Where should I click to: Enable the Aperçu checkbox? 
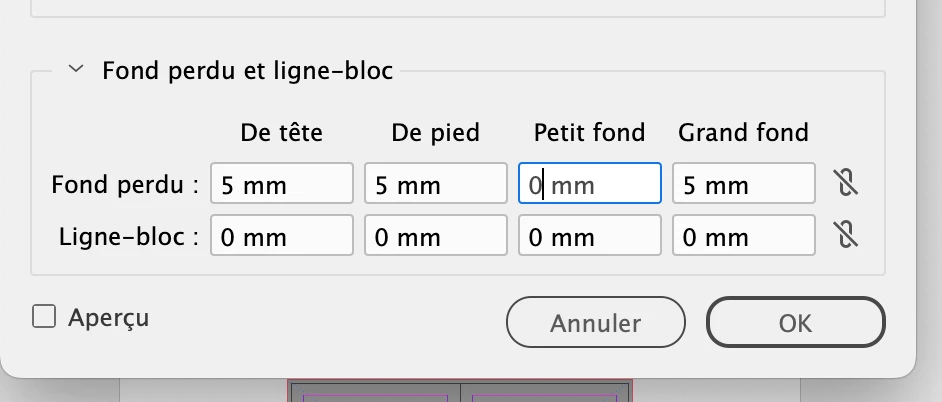coord(44,318)
